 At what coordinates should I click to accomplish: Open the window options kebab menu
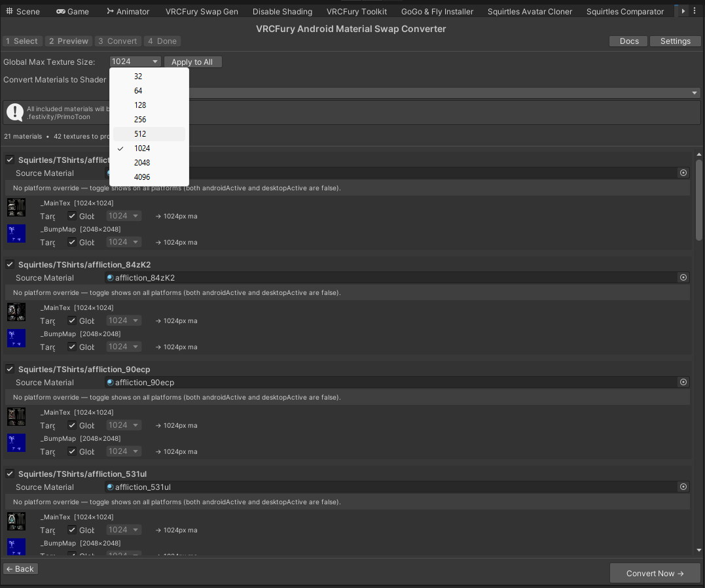(695, 11)
